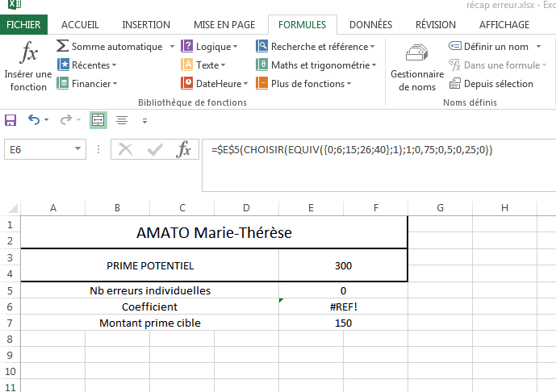The width and height of the screenshot is (556, 392).
Task: Click the Dans une formule button
Action: click(497, 65)
